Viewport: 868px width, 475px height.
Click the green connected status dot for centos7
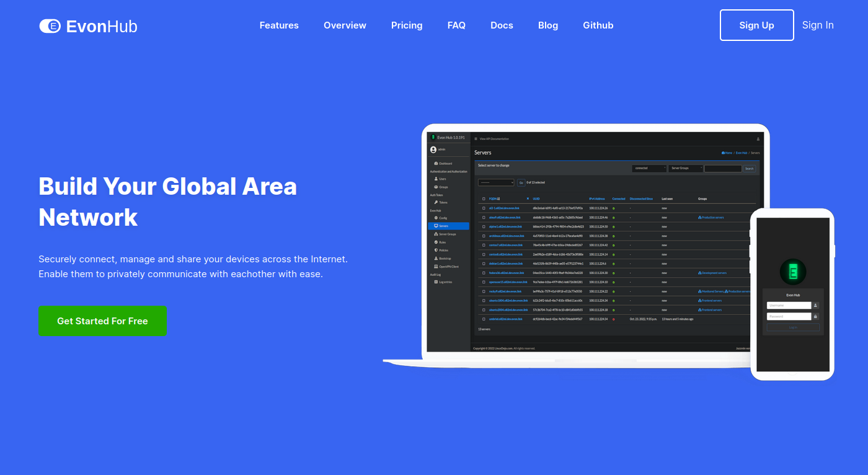pyautogui.click(x=614, y=246)
